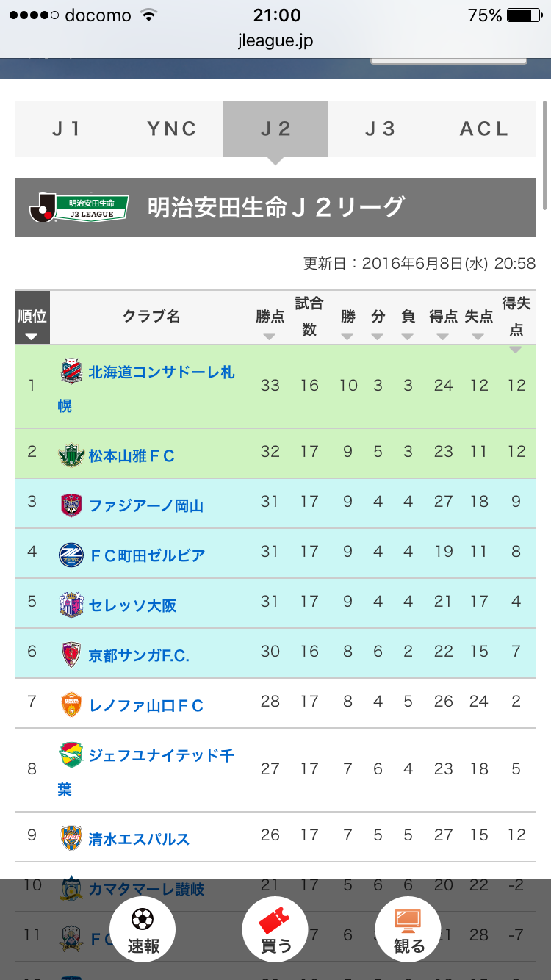Tap the Renofa Yamaguchi FC crest icon
Viewport: 551px width, 980px height.
pyautogui.click(x=71, y=705)
